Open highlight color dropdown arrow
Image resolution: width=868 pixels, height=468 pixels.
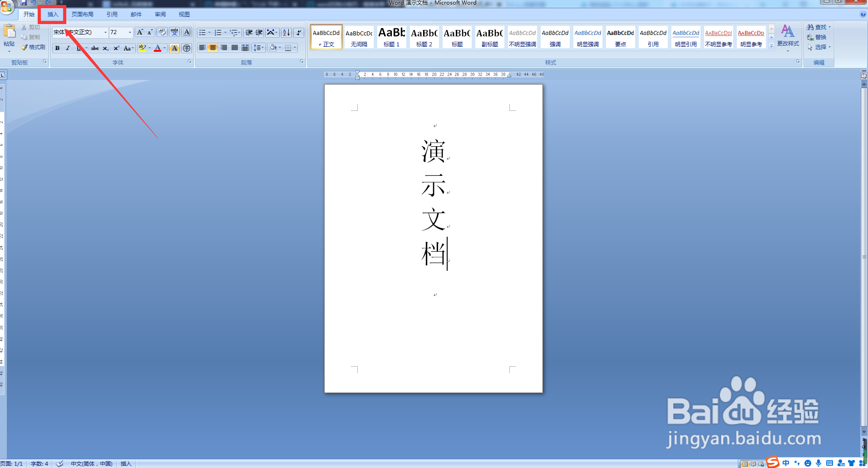(x=150, y=48)
